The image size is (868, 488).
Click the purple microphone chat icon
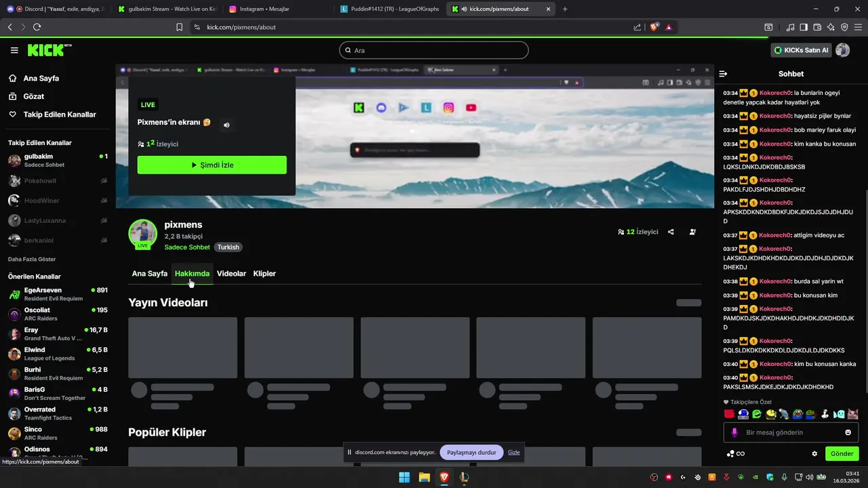click(x=734, y=432)
